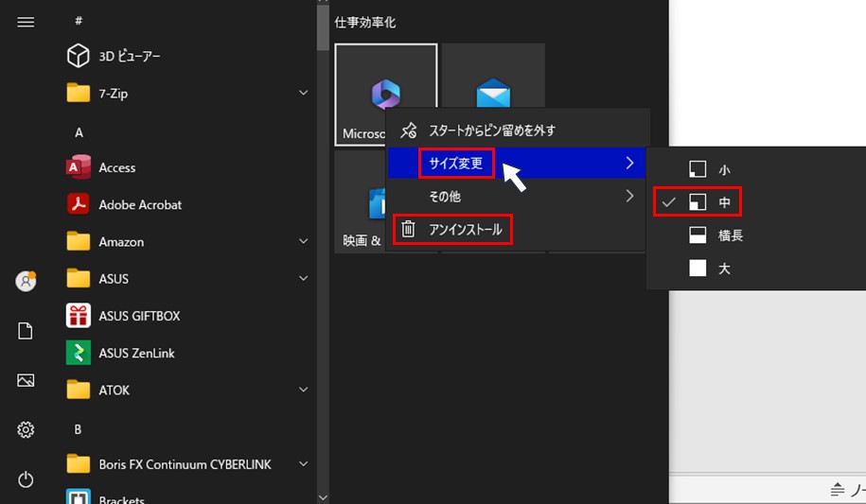This screenshot has width=866, height=504.
Task: Open the 7-Zip folder icon
Action: point(78,93)
